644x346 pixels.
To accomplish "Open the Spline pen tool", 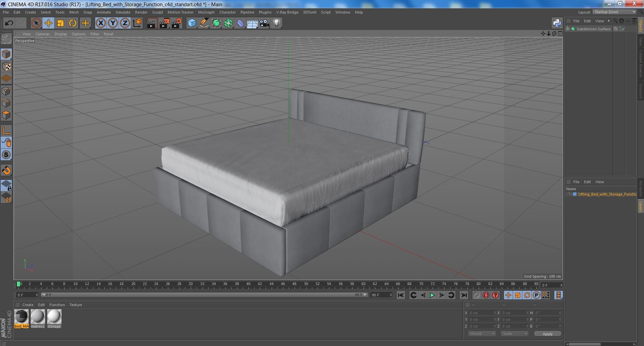I will 204,23.
